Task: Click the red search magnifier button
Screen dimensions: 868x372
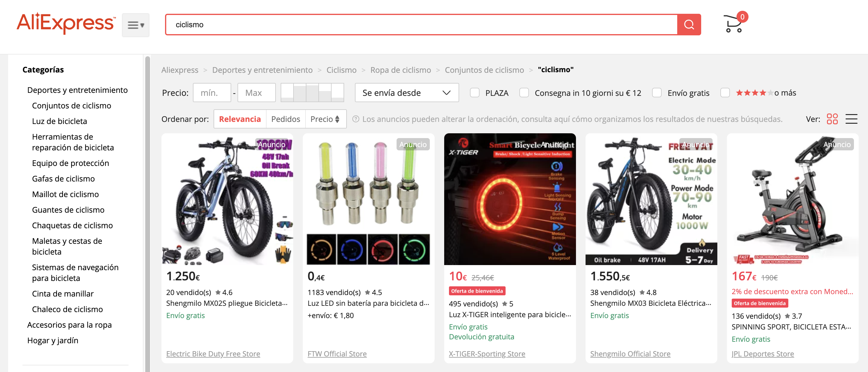Action: [x=689, y=25]
